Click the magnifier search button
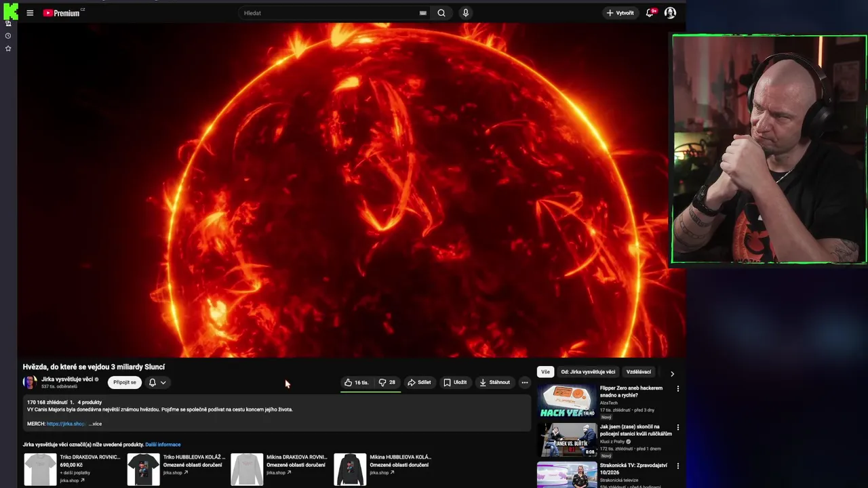The height and width of the screenshot is (488, 868). coord(441,13)
